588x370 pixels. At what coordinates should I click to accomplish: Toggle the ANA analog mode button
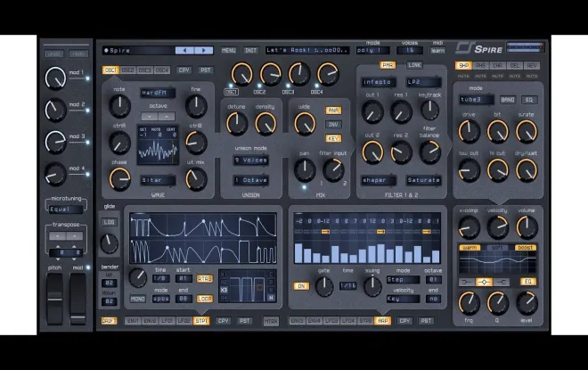click(x=333, y=111)
